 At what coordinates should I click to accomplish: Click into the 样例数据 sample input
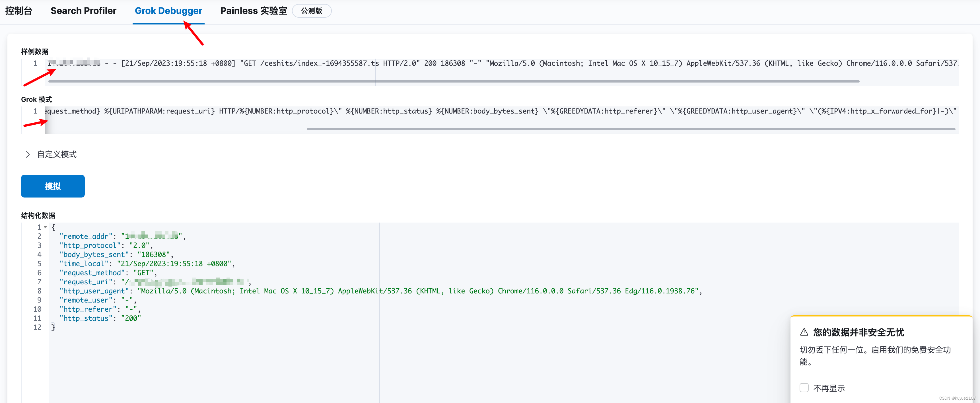pos(495,63)
